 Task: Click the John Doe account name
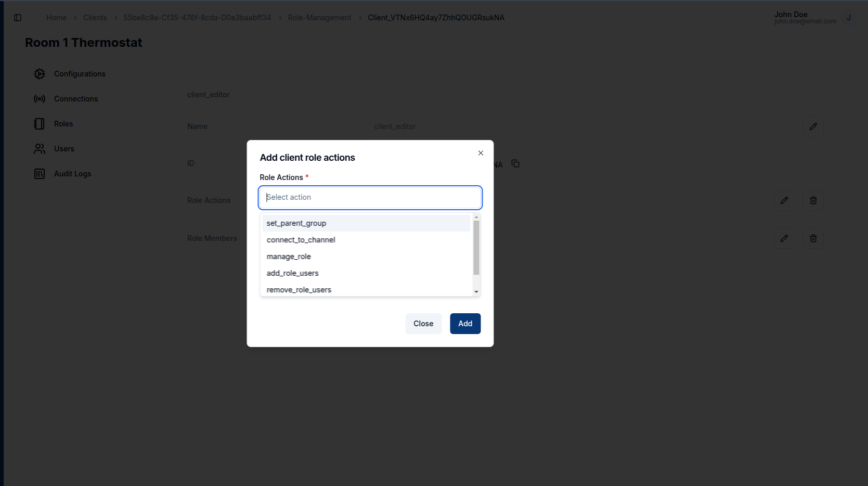[x=791, y=15]
